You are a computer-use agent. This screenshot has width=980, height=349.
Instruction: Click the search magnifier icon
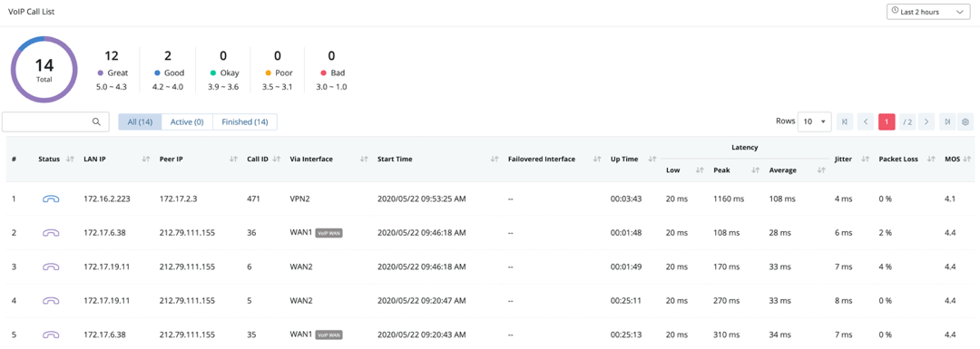pos(96,122)
